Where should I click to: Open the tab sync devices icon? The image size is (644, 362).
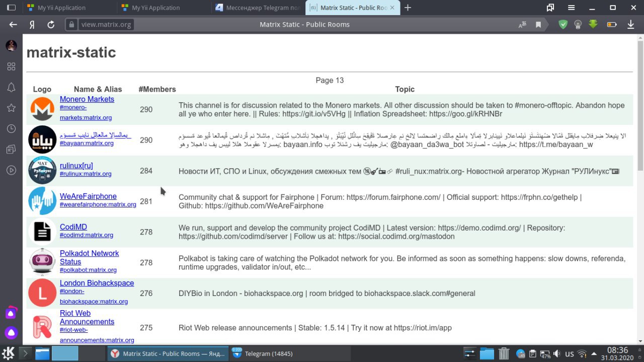550,8
